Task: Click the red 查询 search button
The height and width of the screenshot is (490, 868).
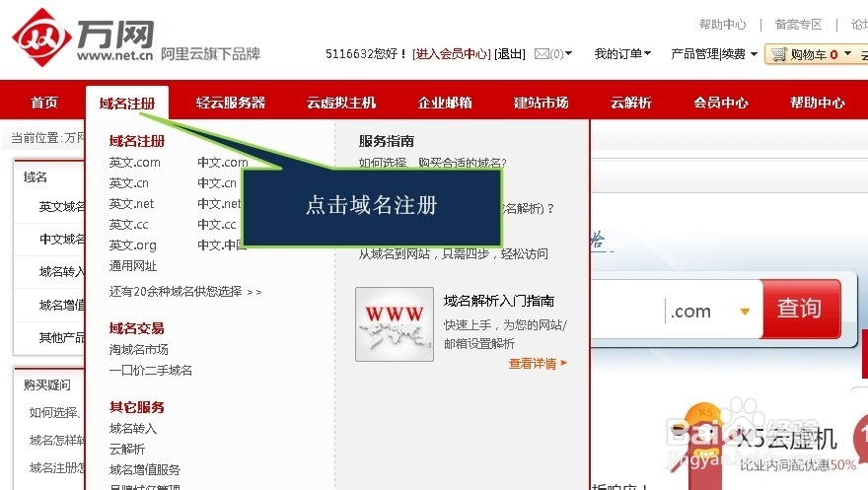Action: (801, 309)
